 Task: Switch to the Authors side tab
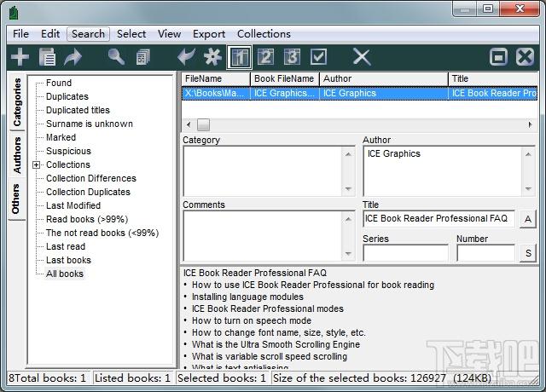click(x=17, y=155)
